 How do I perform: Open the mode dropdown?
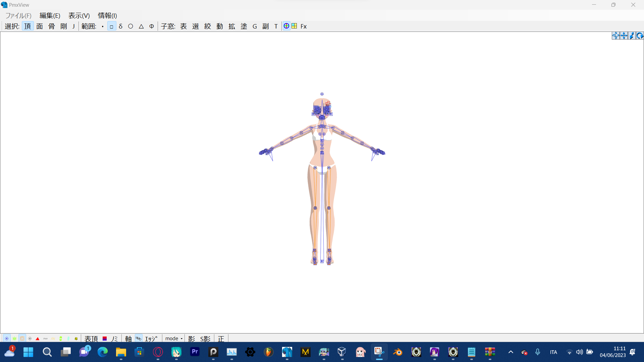[174, 339]
